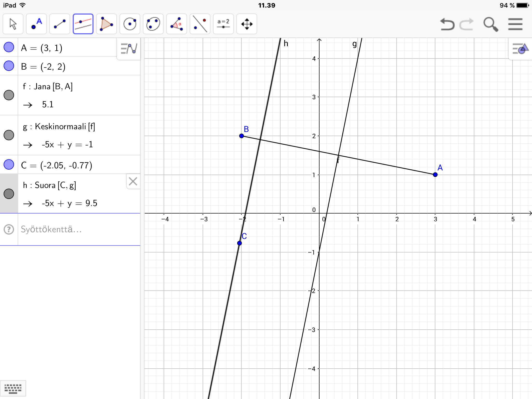Expand graphics view style bar
Viewport: 532px width, 399px height.
coord(520,49)
